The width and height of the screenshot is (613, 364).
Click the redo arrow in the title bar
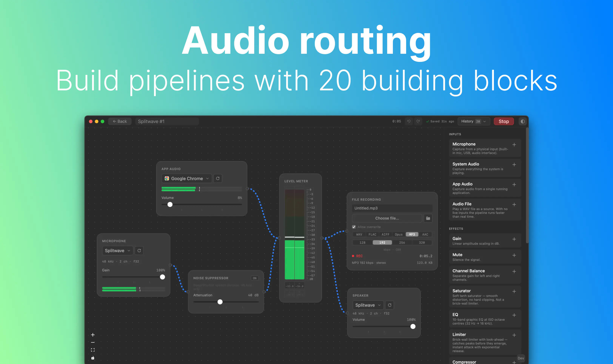pyautogui.click(x=418, y=121)
